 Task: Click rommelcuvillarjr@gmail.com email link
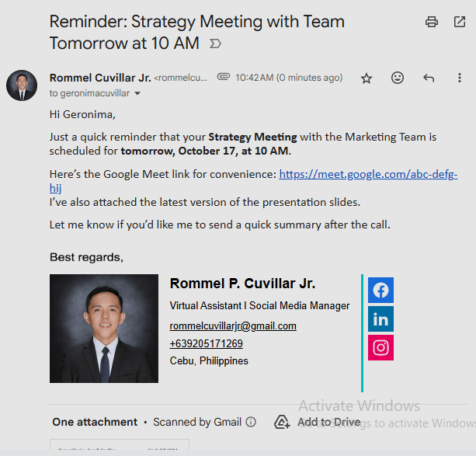pos(233,326)
